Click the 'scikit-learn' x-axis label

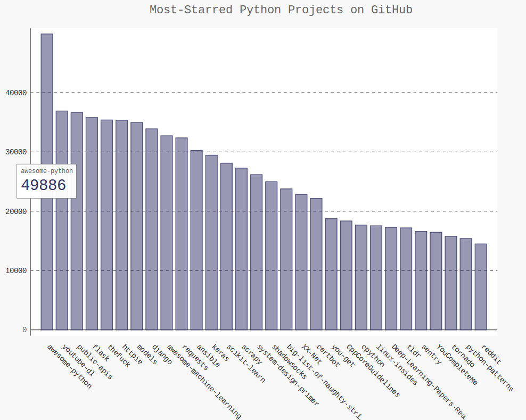click(246, 364)
